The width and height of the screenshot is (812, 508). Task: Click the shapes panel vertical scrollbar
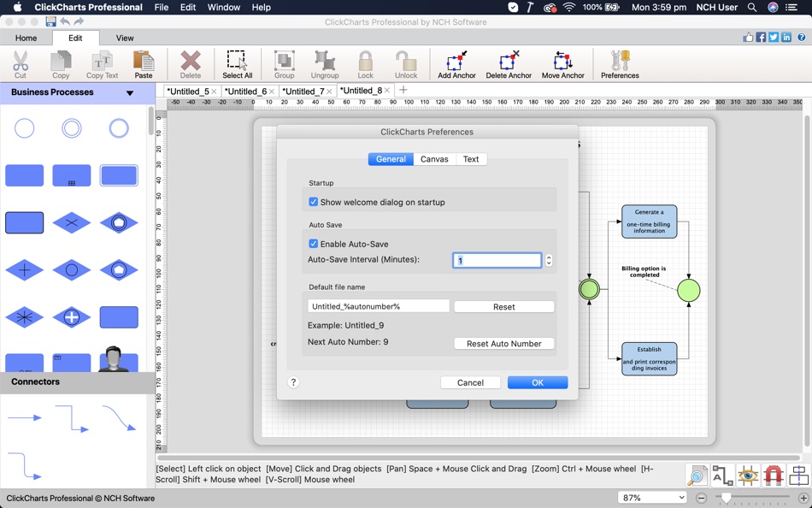point(151,121)
